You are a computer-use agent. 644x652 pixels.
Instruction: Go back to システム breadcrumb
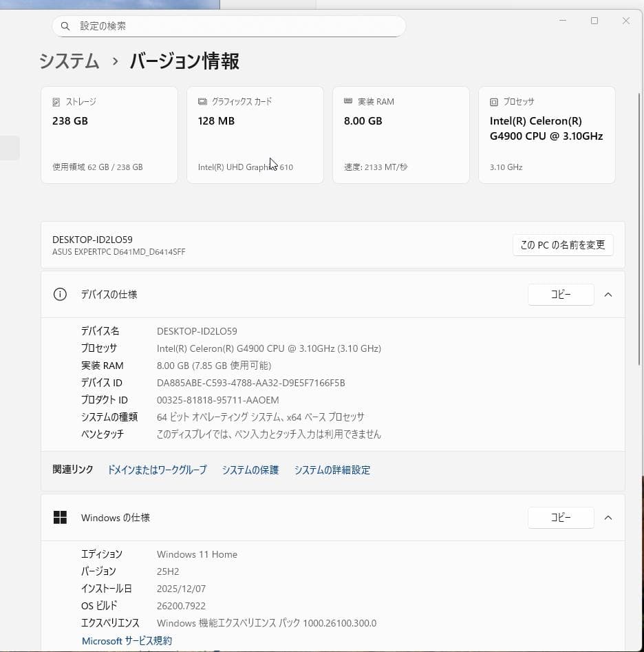(x=69, y=61)
